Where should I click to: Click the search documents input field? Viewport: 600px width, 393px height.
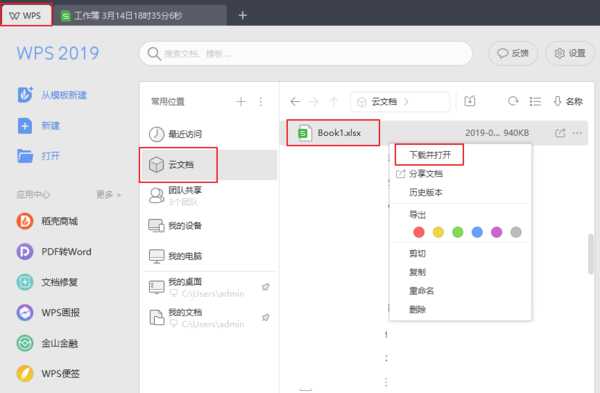click(x=306, y=54)
